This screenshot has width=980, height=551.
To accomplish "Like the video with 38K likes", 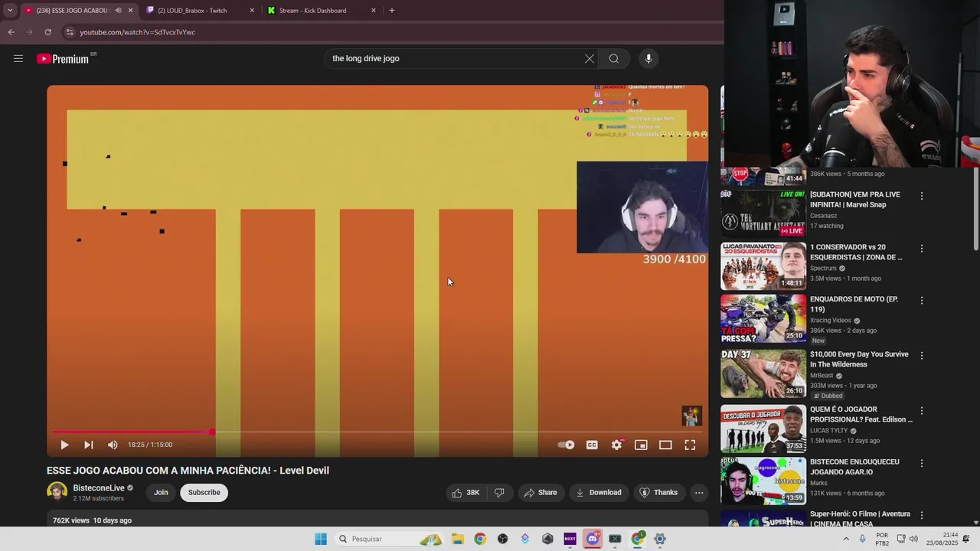I will (466, 493).
